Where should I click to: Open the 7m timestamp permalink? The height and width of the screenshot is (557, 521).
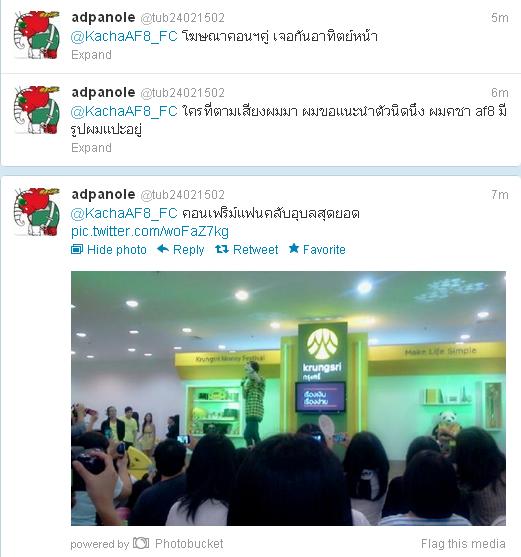coord(500,195)
